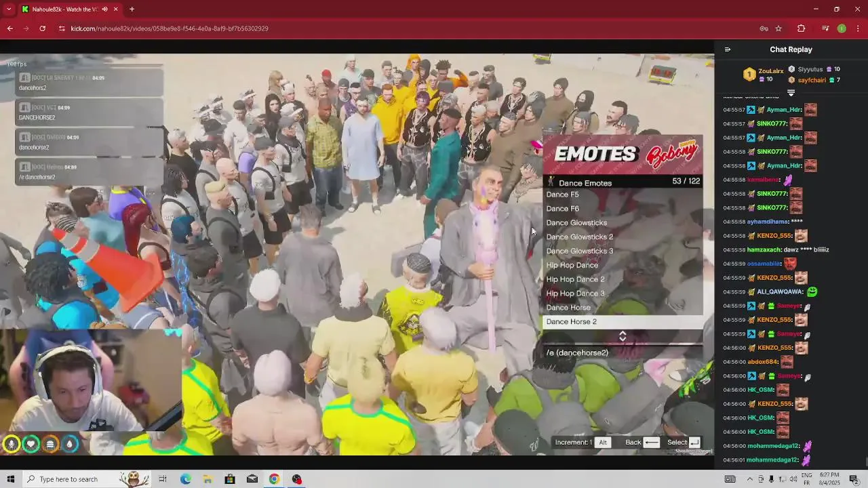Click the /e (dancehorse2) command text
Screen dimensions: 868x488
[577, 352]
